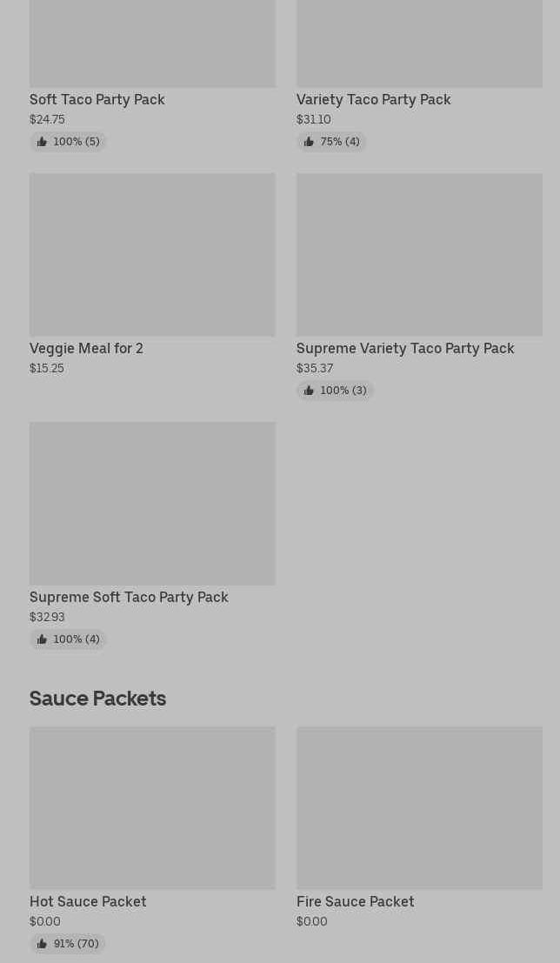Click the Hot Sauce Packet title
This screenshot has height=963, width=560.
point(88,901)
